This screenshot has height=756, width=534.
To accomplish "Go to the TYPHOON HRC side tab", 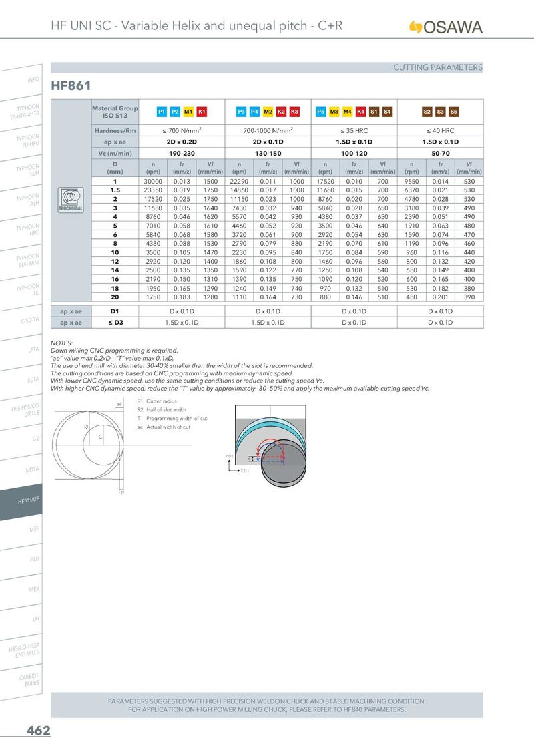I will click(x=21, y=232).
